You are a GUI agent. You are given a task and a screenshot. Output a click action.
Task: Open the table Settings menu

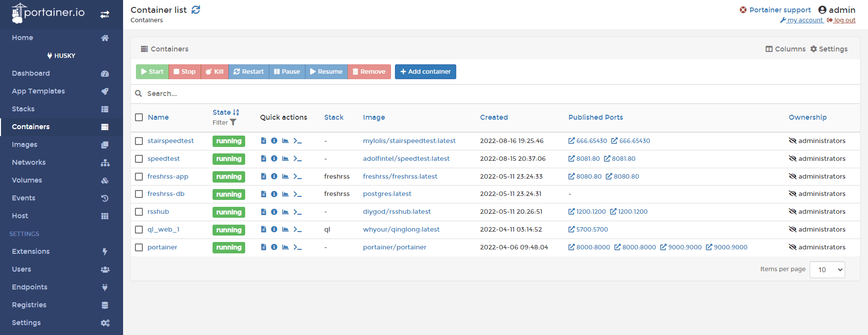coord(829,49)
